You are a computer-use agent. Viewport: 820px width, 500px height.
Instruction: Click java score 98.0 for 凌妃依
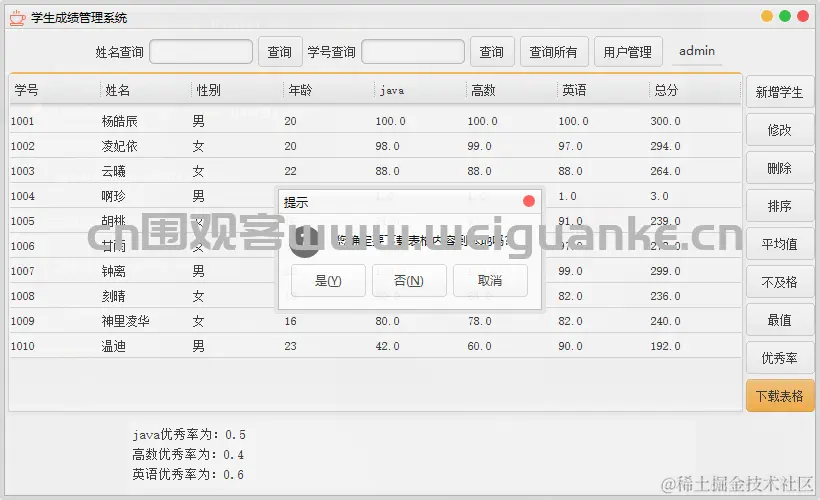[x=388, y=146]
